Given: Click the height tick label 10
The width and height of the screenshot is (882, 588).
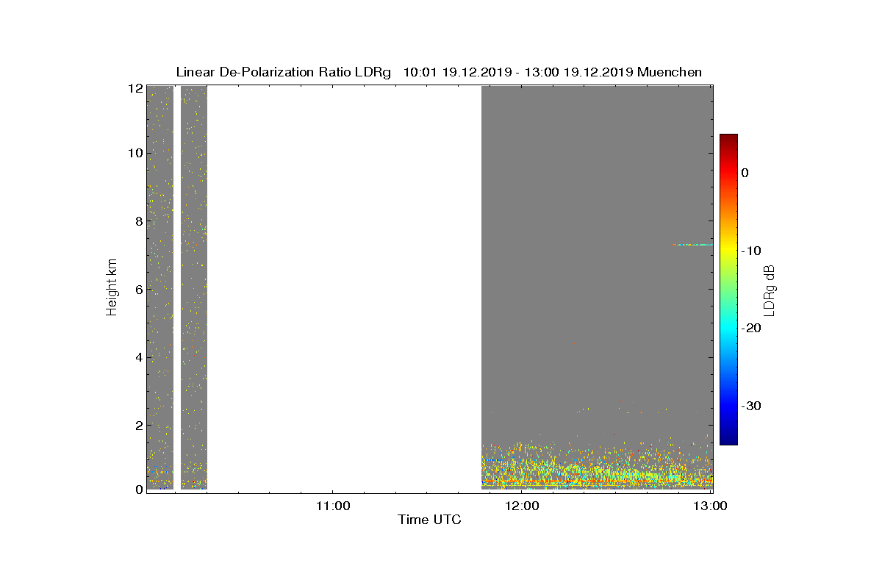Looking at the screenshot, I should tap(134, 153).
